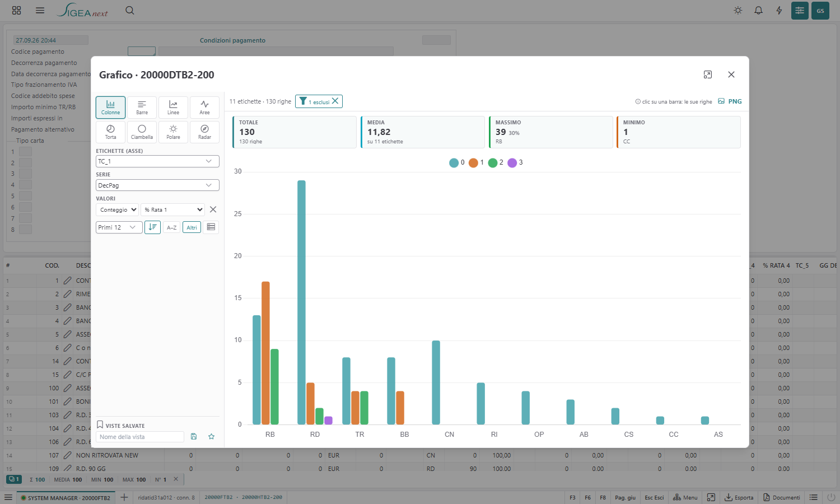
Task: Open the search magnifier icon
Action: click(x=130, y=10)
